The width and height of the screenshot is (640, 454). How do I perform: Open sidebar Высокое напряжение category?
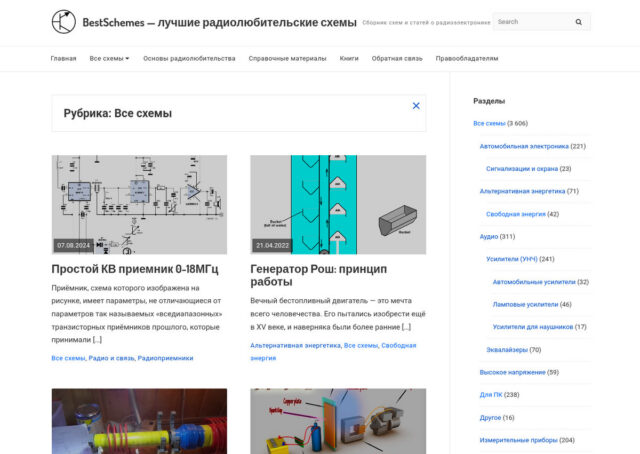tap(512, 372)
